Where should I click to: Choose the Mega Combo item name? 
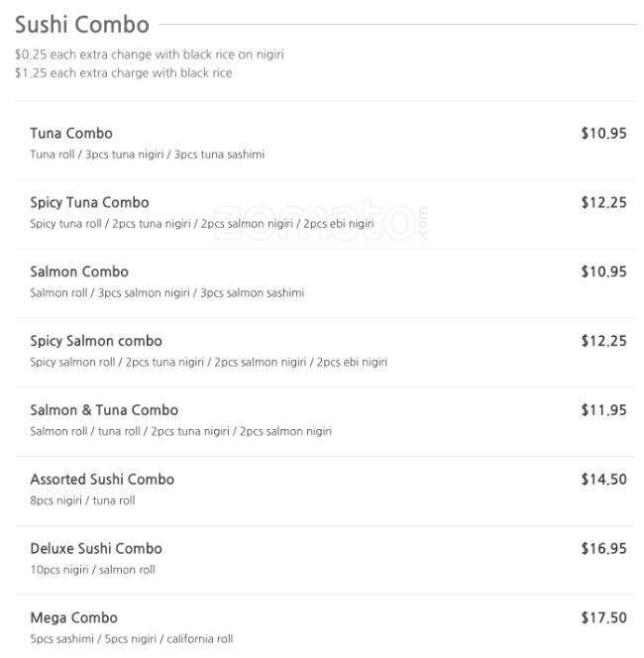click(x=73, y=618)
